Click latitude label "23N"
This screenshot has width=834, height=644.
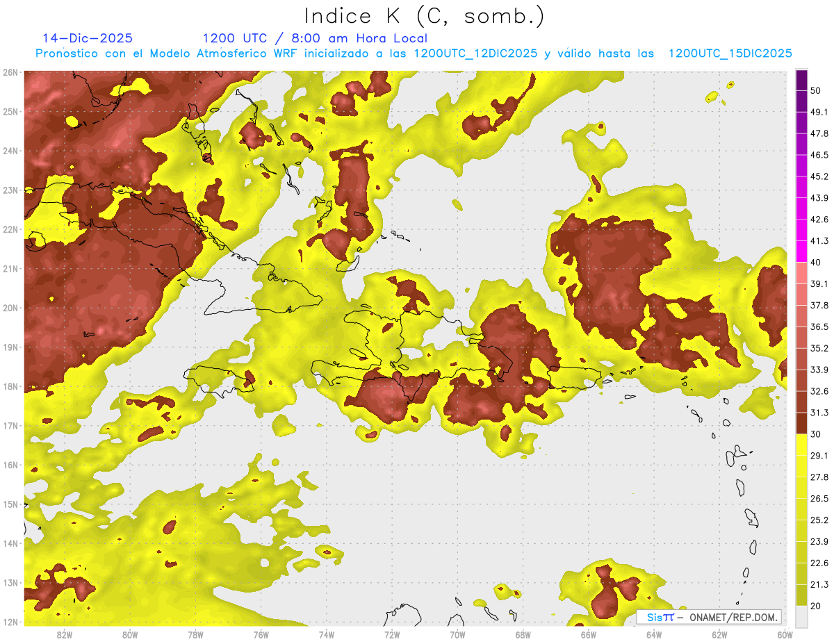[x=10, y=190]
